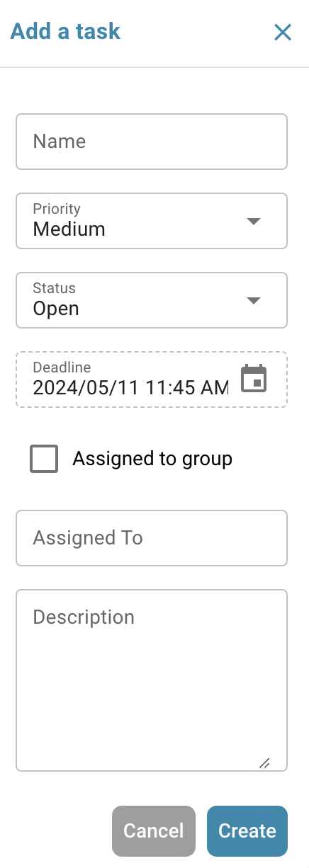
Task: Click the Add a task heading
Action: tap(65, 31)
